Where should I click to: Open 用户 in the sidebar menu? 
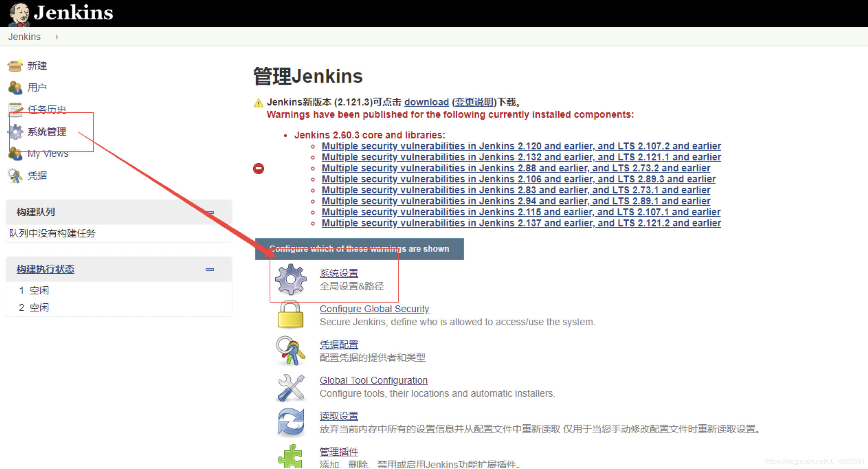click(37, 87)
